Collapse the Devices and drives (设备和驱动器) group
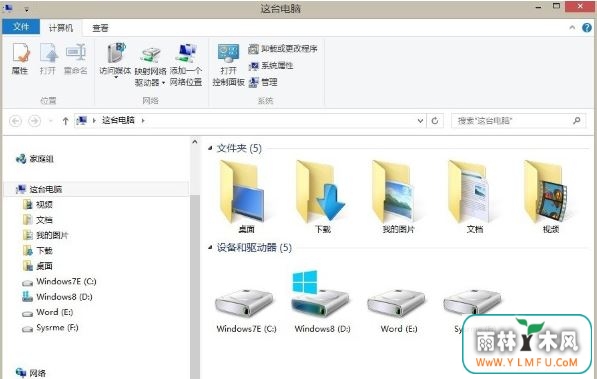The height and width of the screenshot is (379, 597). [210, 248]
